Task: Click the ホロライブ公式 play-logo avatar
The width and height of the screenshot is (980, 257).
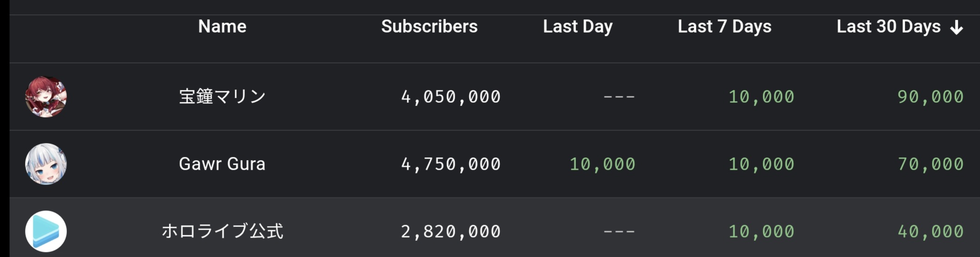Action: 46,231
